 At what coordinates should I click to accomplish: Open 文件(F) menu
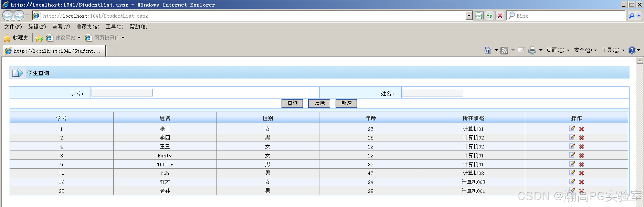pos(13,27)
